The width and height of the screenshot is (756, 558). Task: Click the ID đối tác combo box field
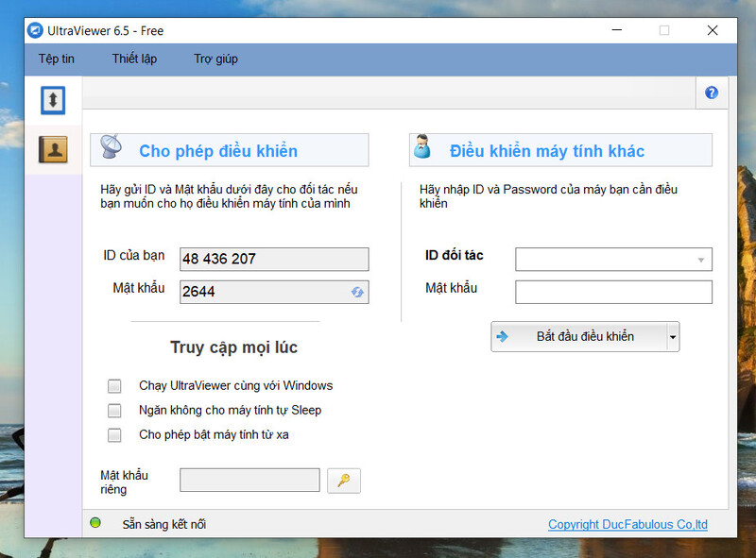[x=613, y=260]
